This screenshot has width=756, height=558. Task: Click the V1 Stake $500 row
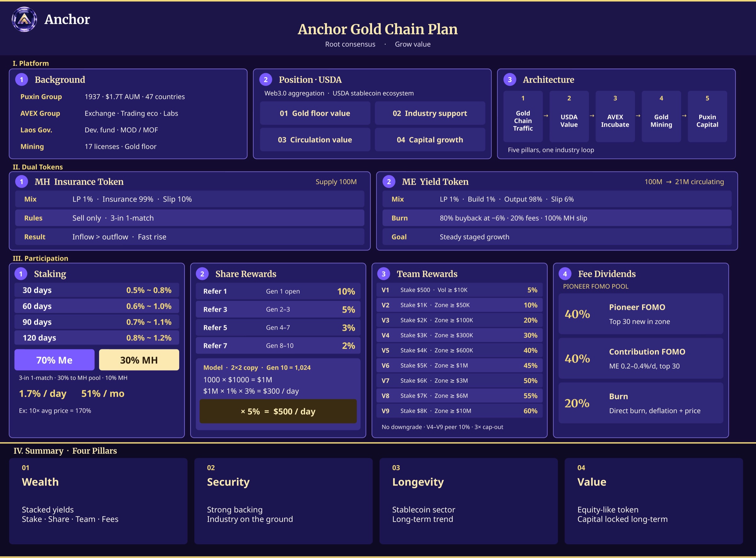[460, 290]
